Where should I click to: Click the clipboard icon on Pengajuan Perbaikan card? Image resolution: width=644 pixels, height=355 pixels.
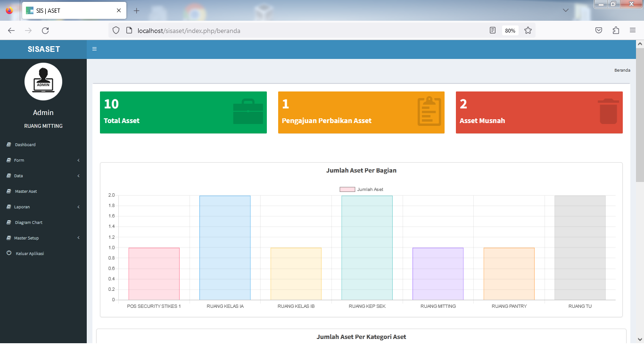429,111
